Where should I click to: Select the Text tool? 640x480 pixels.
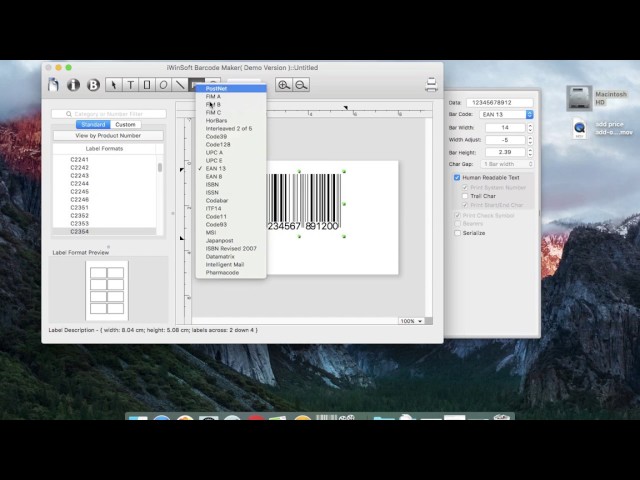pos(130,85)
